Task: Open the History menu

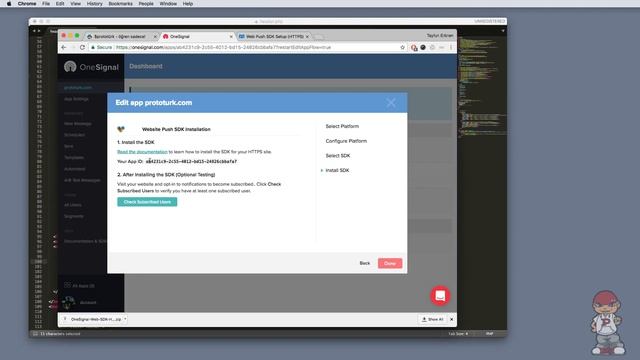Action: pyautogui.click(x=94, y=4)
